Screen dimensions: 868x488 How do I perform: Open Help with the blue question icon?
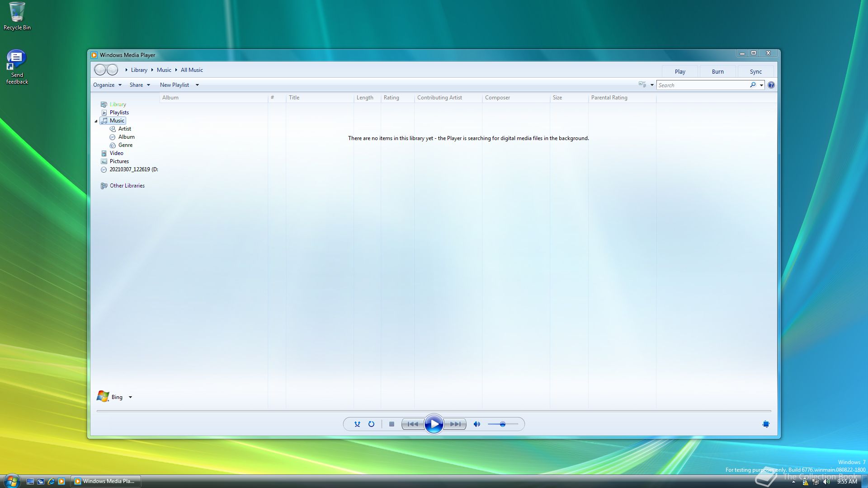(771, 85)
